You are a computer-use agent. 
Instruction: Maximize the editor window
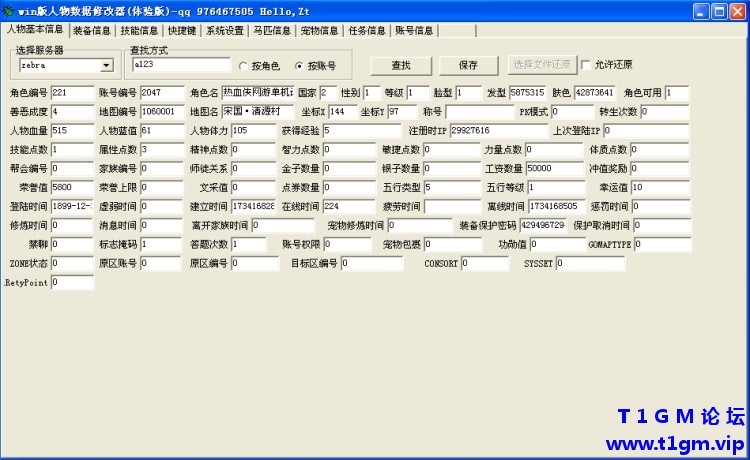coord(719,11)
